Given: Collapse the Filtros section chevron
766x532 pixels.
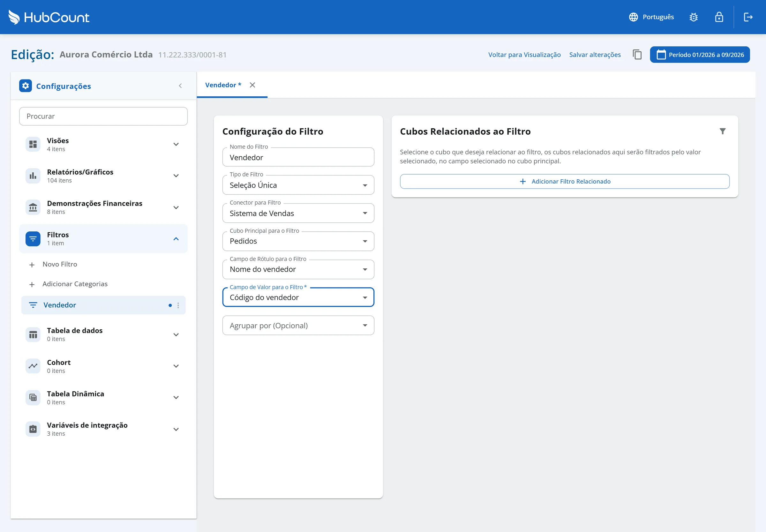Looking at the screenshot, I should (176, 239).
